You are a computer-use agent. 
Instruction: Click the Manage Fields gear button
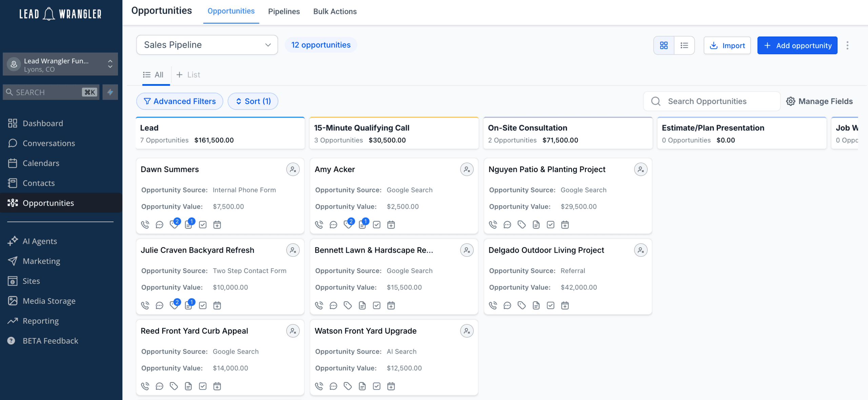819,101
